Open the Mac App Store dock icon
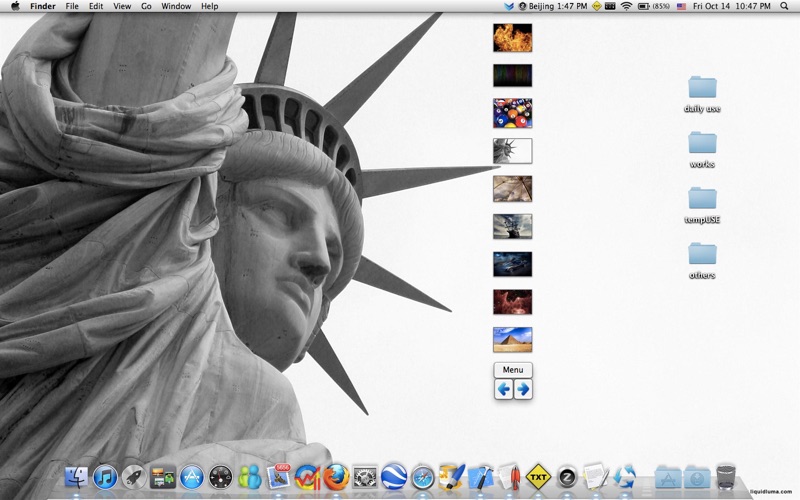Image resolution: width=800 pixels, height=500 pixels. [192, 478]
